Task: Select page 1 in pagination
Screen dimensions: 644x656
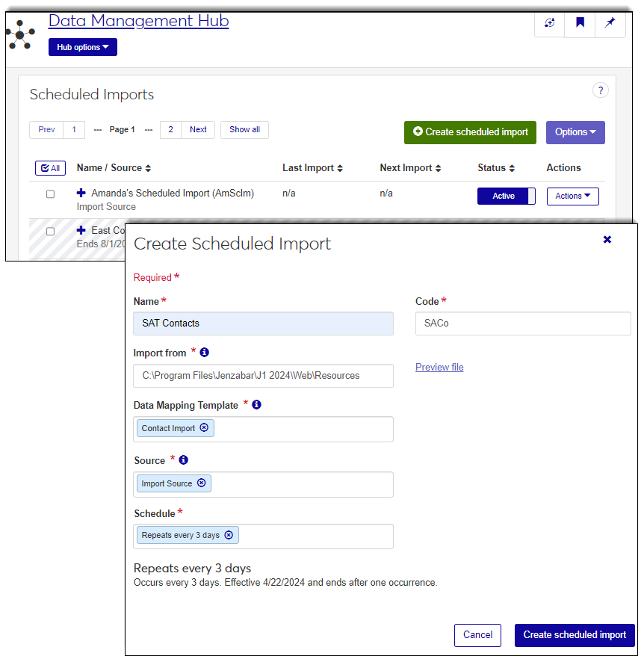Action: click(74, 130)
